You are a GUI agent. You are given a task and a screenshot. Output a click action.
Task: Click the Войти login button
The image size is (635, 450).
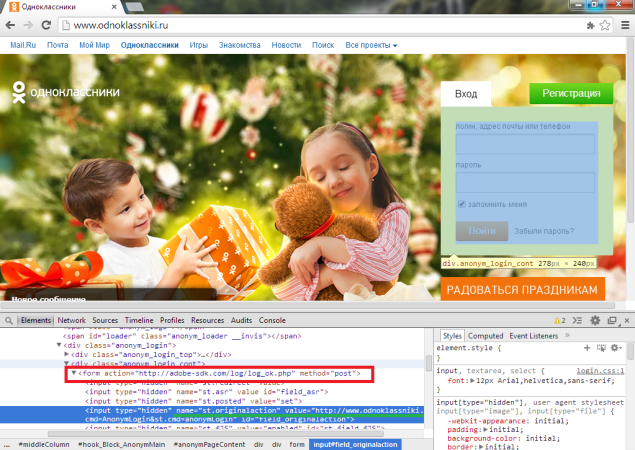pyautogui.click(x=482, y=231)
